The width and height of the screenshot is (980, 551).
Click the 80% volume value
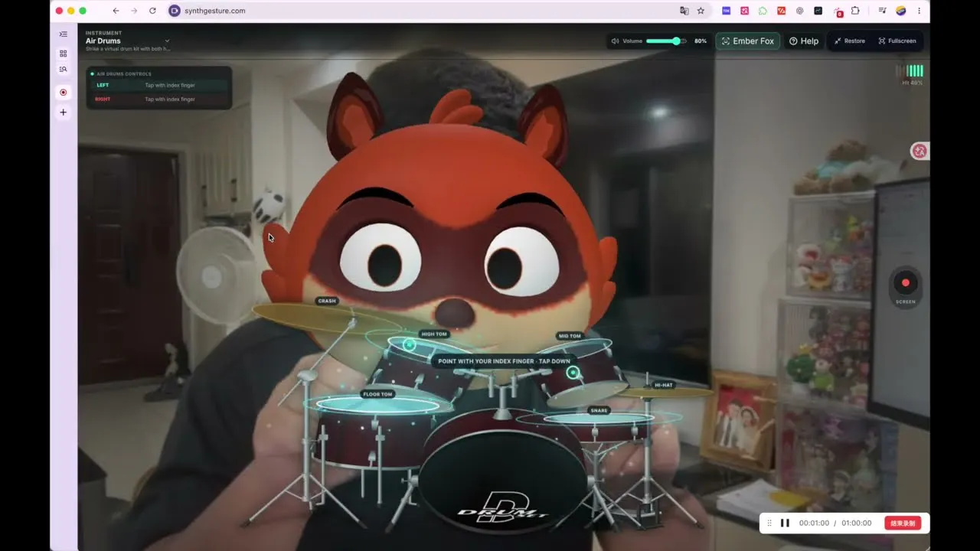701,41
